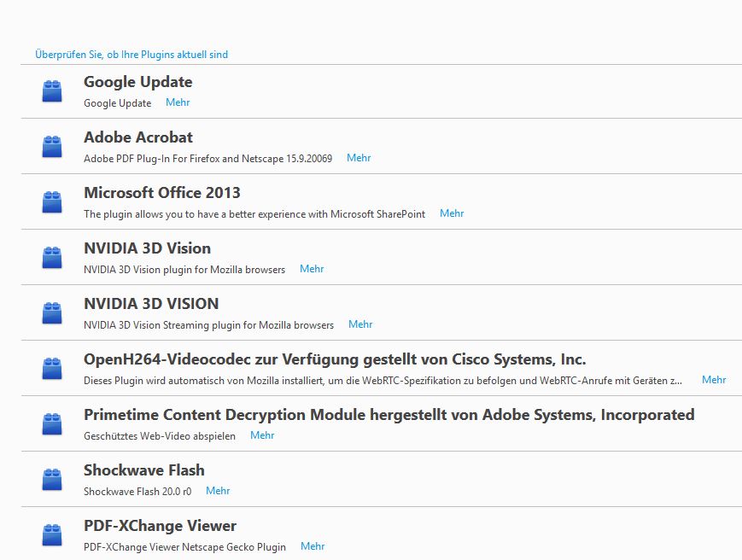Show more about Primetime Content Decryption Module

click(x=262, y=435)
